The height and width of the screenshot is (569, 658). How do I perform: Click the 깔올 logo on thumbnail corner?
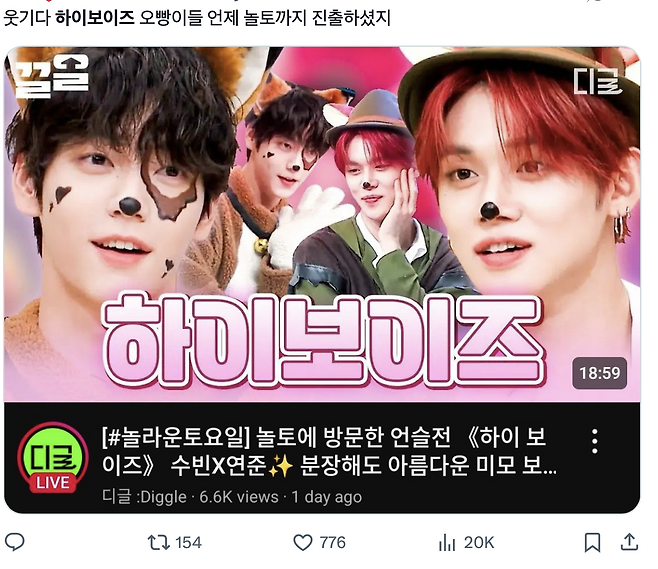tap(52, 76)
